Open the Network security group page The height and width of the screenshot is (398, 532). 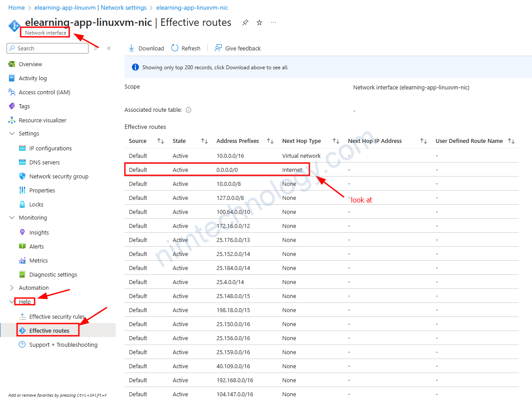click(58, 176)
